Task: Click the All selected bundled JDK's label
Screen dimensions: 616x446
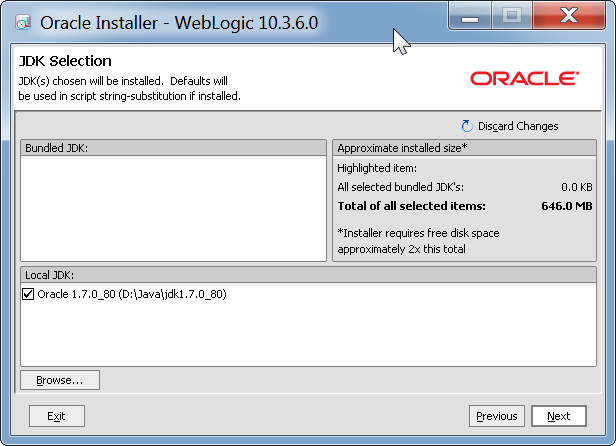Action: (400, 187)
